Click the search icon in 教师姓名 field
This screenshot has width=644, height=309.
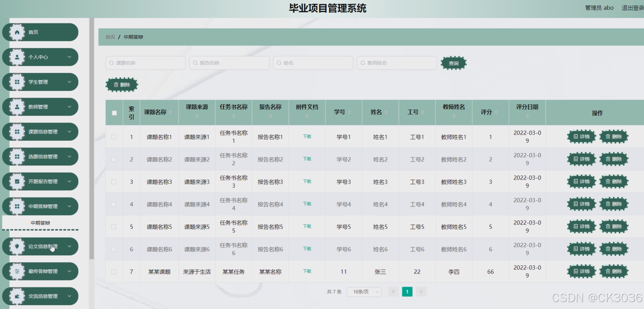pos(363,63)
